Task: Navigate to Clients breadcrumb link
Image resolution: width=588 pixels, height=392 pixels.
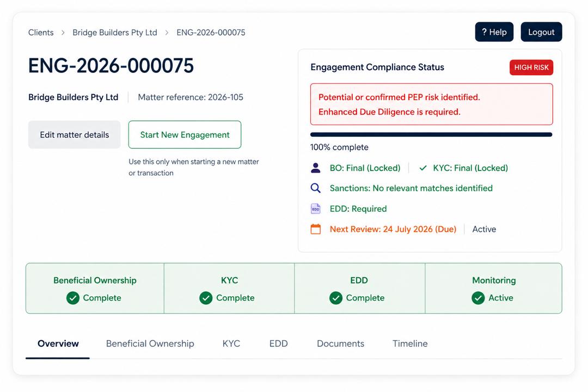Action: pos(41,33)
